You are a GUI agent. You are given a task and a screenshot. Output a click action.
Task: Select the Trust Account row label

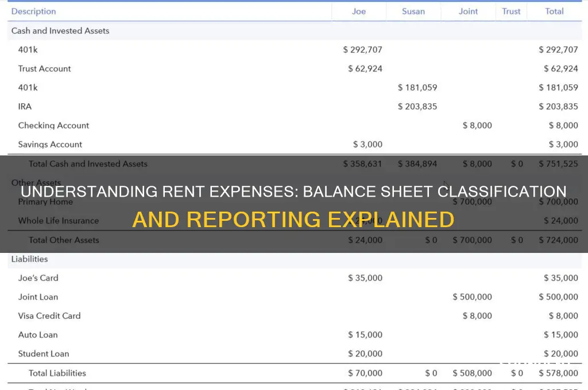pyautogui.click(x=44, y=69)
